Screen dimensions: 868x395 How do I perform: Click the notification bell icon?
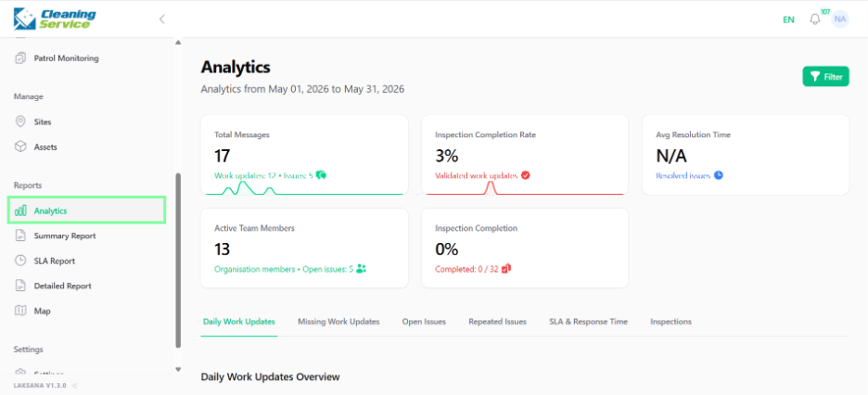tap(815, 19)
